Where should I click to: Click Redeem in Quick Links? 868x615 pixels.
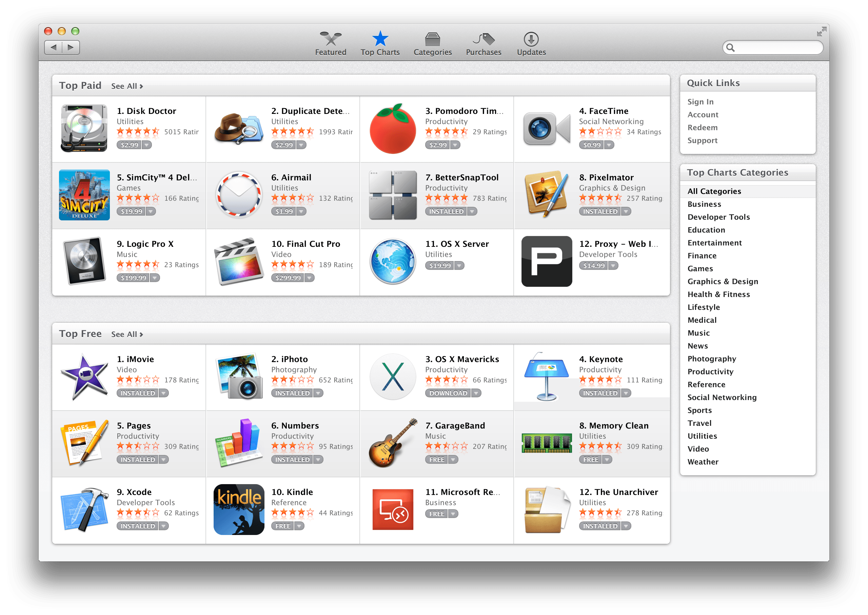click(703, 127)
